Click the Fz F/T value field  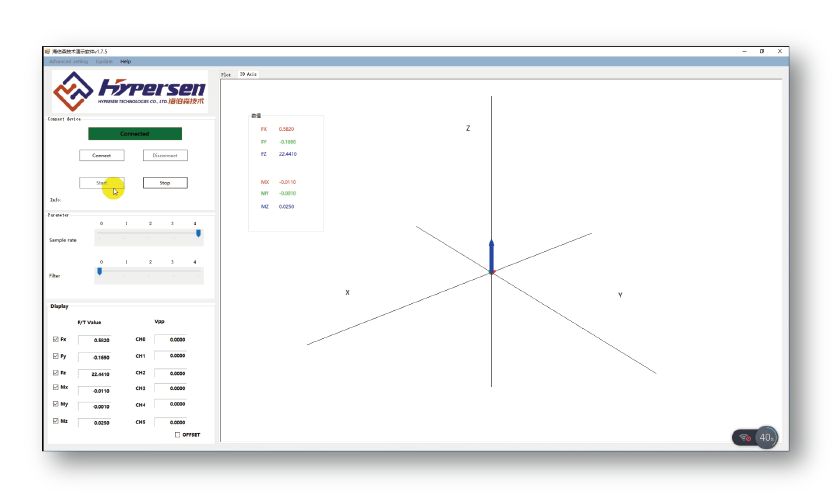click(x=100, y=373)
